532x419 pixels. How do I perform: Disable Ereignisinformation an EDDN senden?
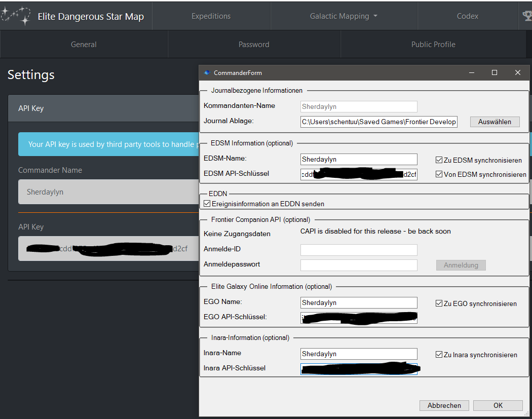point(207,204)
